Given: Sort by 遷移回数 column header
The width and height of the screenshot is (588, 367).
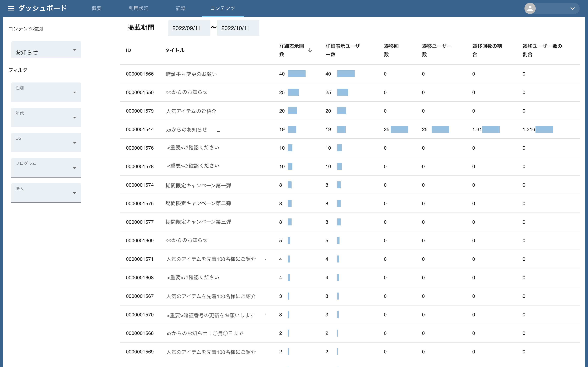Looking at the screenshot, I should (x=391, y=50).
